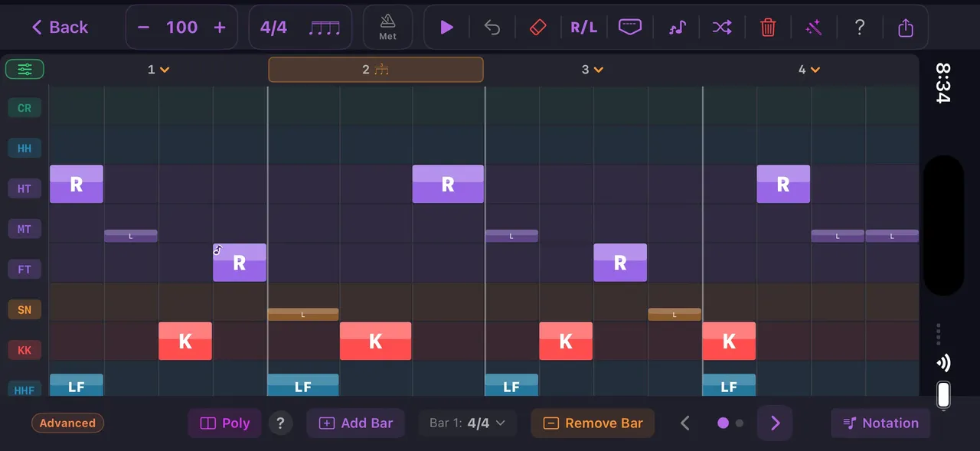Screen dimensions: 980x451
Task: Select the eraser tool
Action: coord(538,28)
